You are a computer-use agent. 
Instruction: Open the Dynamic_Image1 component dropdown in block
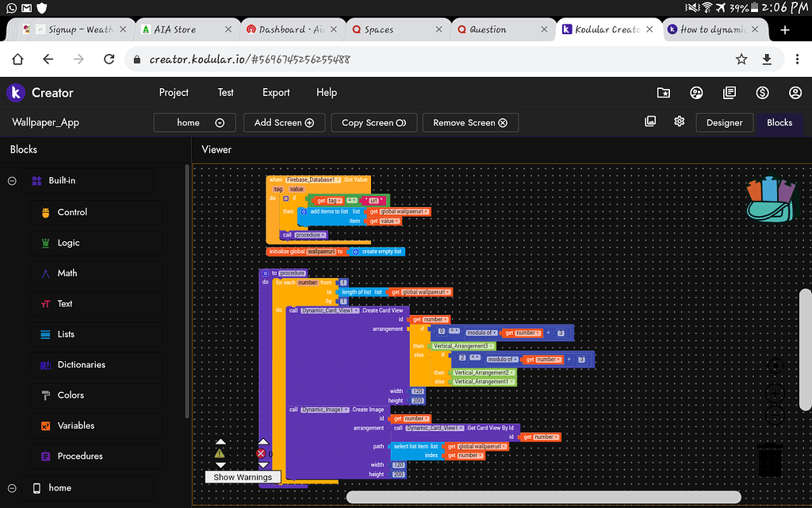click(325, 410)
